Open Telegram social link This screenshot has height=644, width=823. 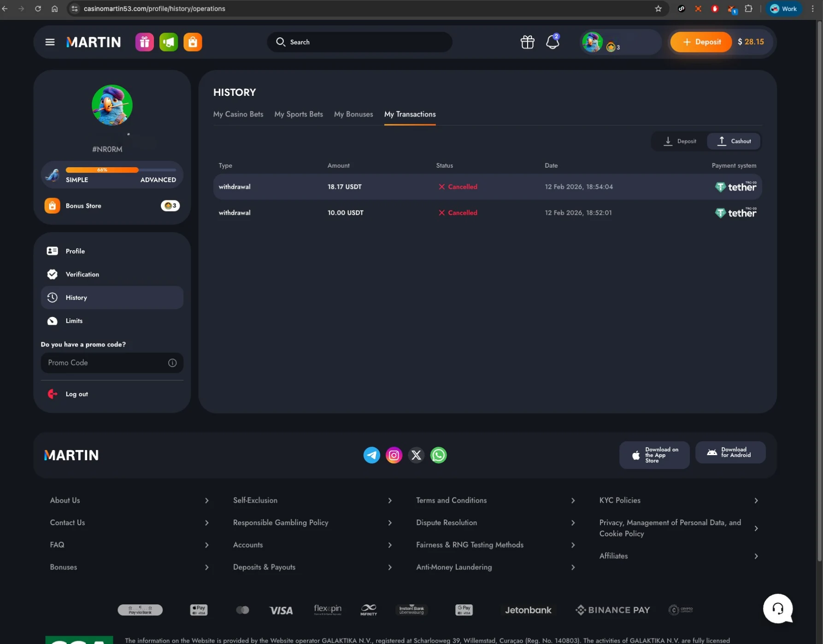[372, 455]
